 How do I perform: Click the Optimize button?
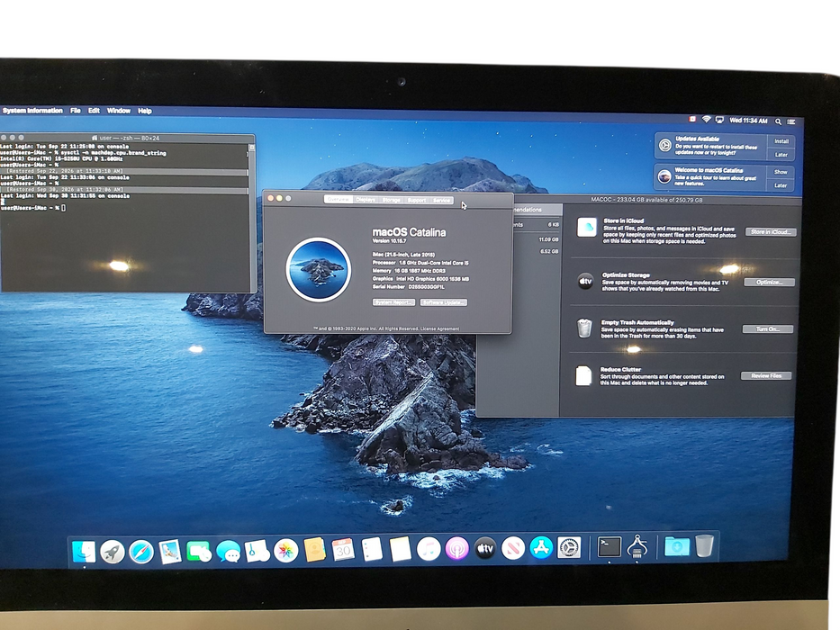coord(769,283)
